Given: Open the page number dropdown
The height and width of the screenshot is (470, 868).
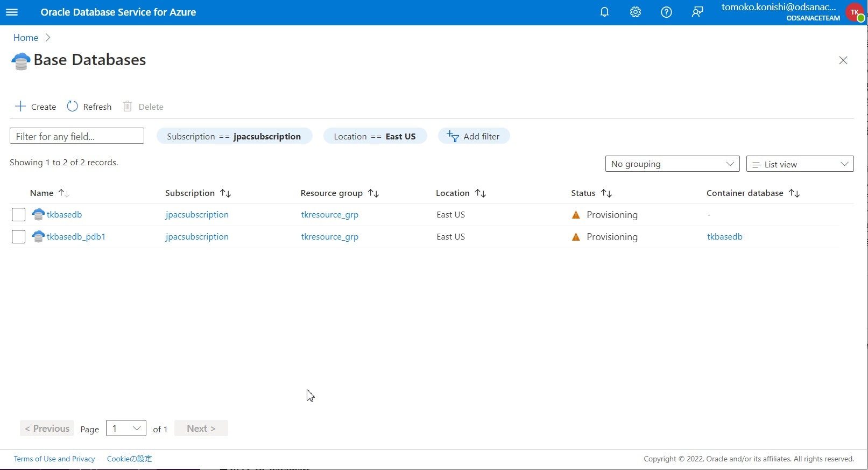Looking at the screenshot, I should [126, 428].
